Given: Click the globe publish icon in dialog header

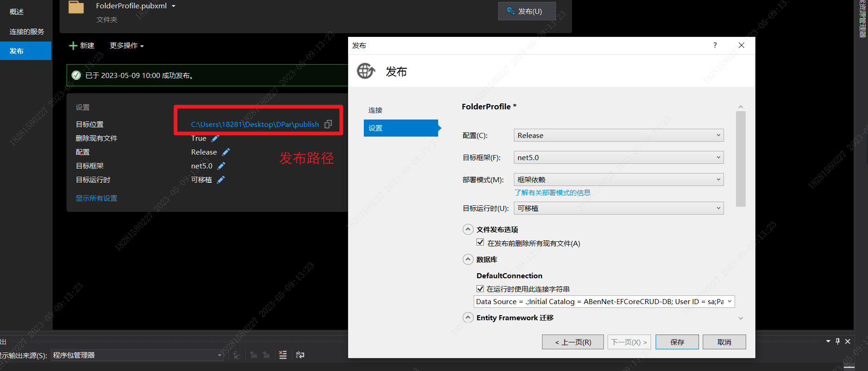Looking at the screenshot, I should (366, 71).
